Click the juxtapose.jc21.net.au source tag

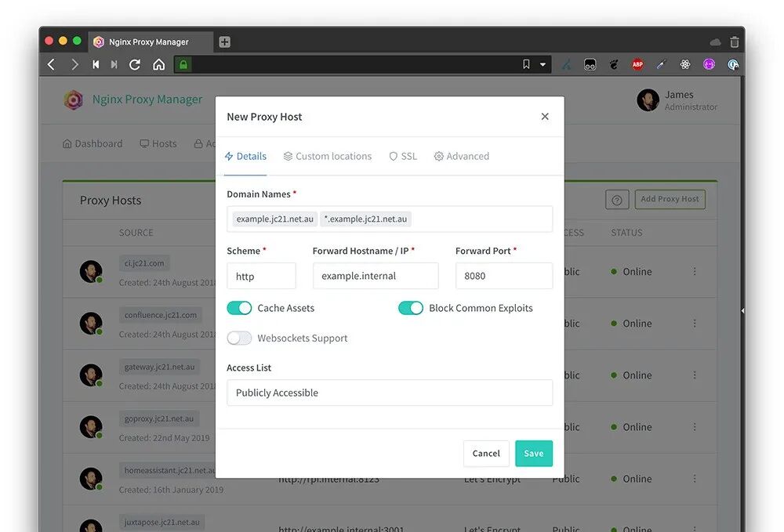(162, 522)
